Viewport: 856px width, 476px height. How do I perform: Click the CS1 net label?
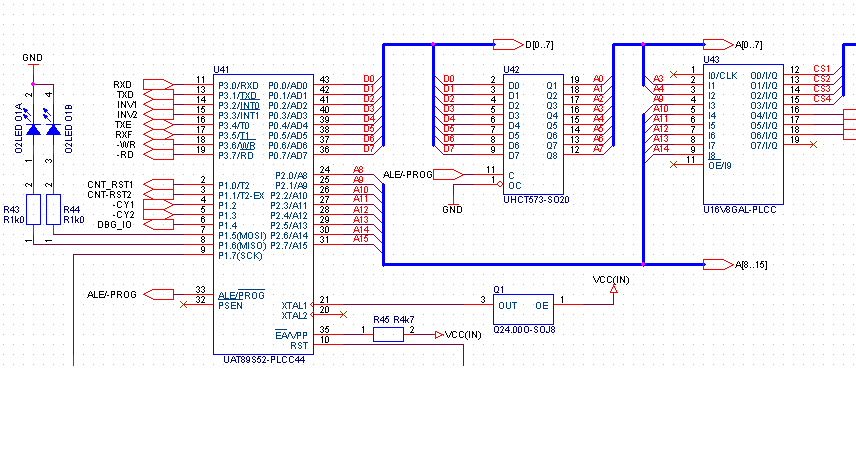tap(822, 69)
